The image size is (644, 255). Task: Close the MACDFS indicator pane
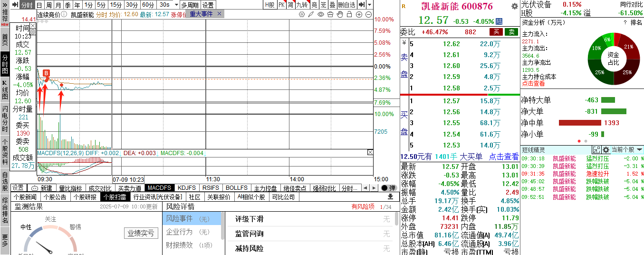[370, 153]
